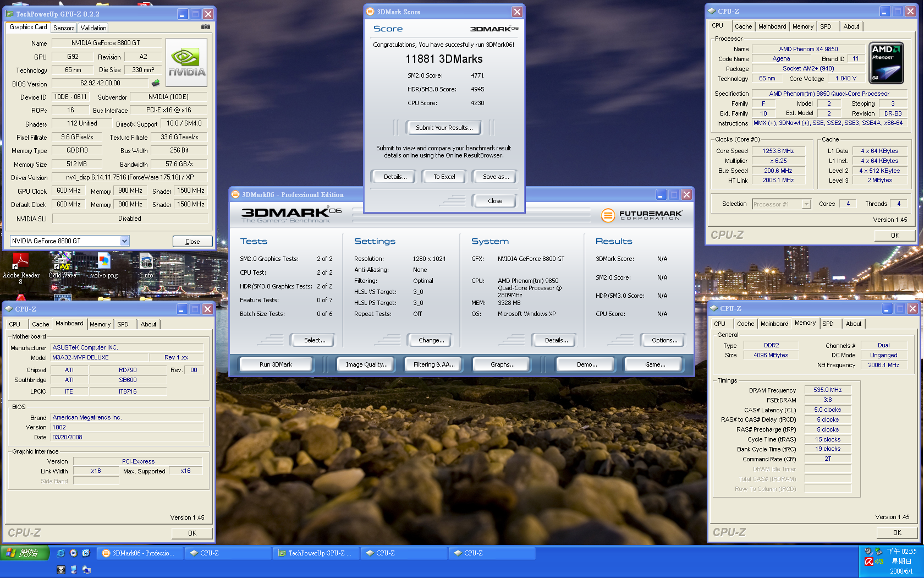Viewport: 924px width, 578px height.
Task: Click OK in bottom-right CPU-Z Memory window
Action: point(897,532)
